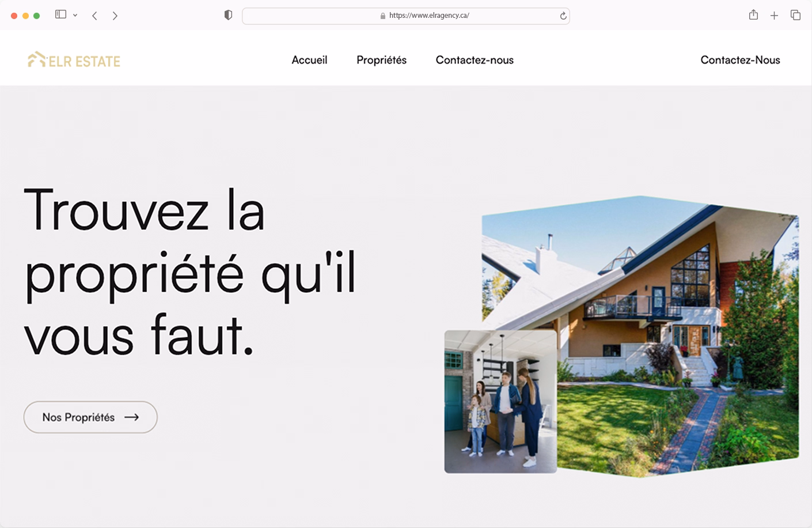Open the Share menu icon
Viewport: 812px width, 528px height.
(753, 16)
